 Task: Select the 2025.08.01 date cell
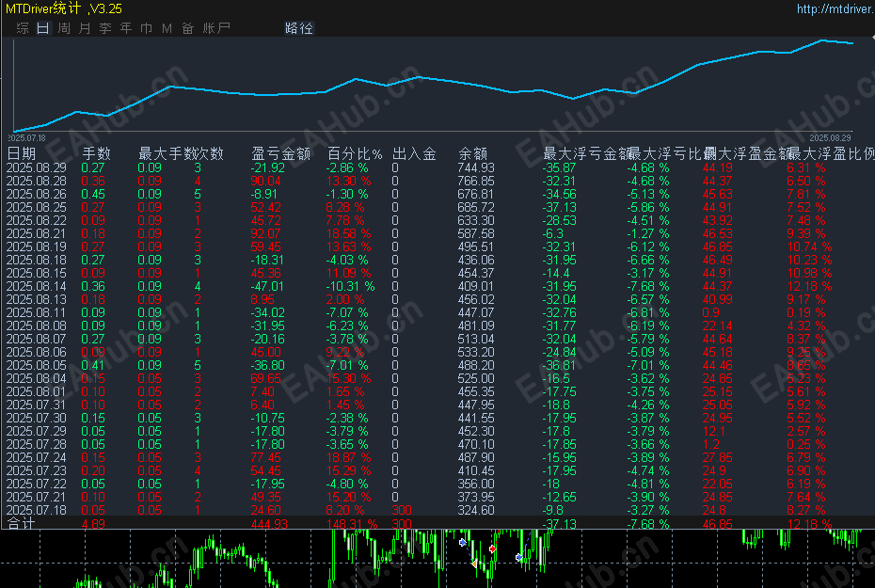37,391
